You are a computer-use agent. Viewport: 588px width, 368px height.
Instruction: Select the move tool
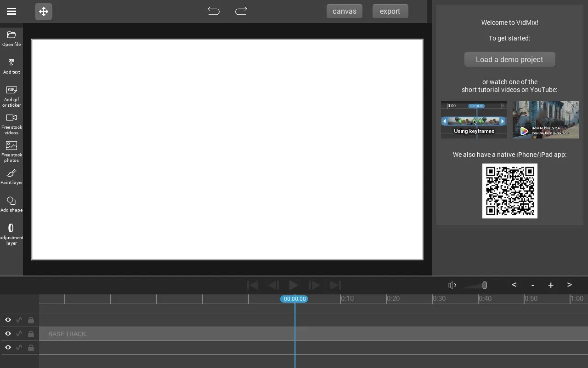44,11
